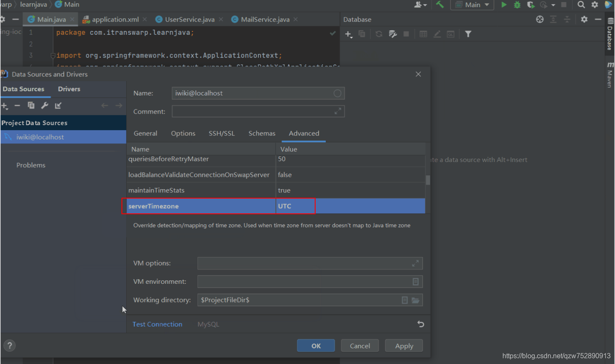Choose data source color with circle icon
Screen dimensions: 615x364
click(337, 93)
